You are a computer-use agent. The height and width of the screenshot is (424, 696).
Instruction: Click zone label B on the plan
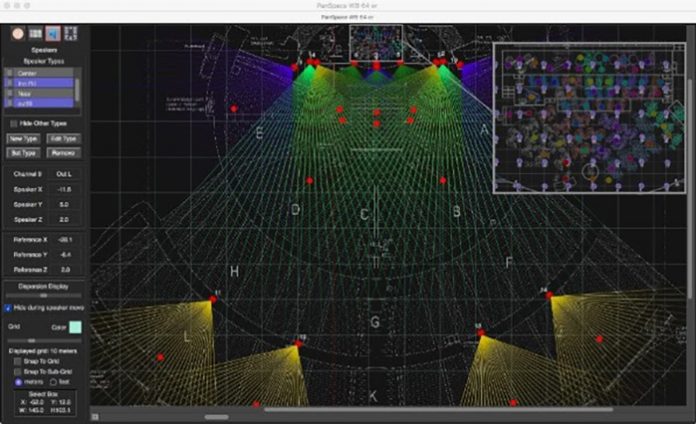(457, 211)
